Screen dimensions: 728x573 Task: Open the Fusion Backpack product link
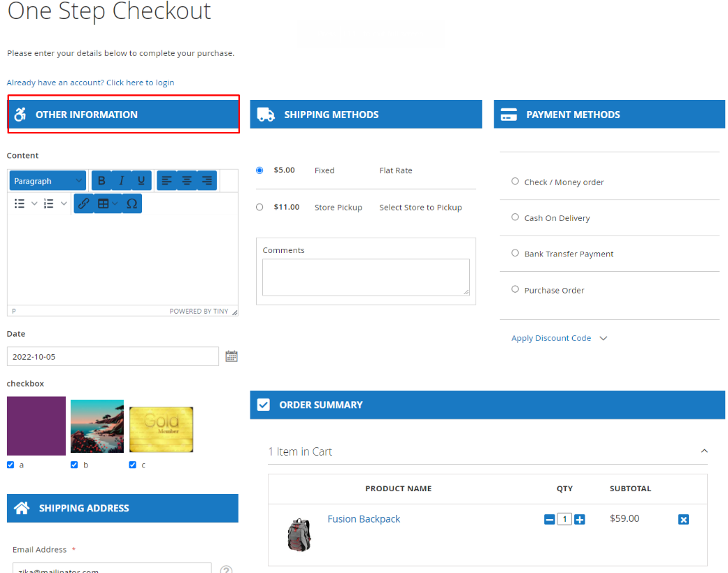[x=364, y=519]
